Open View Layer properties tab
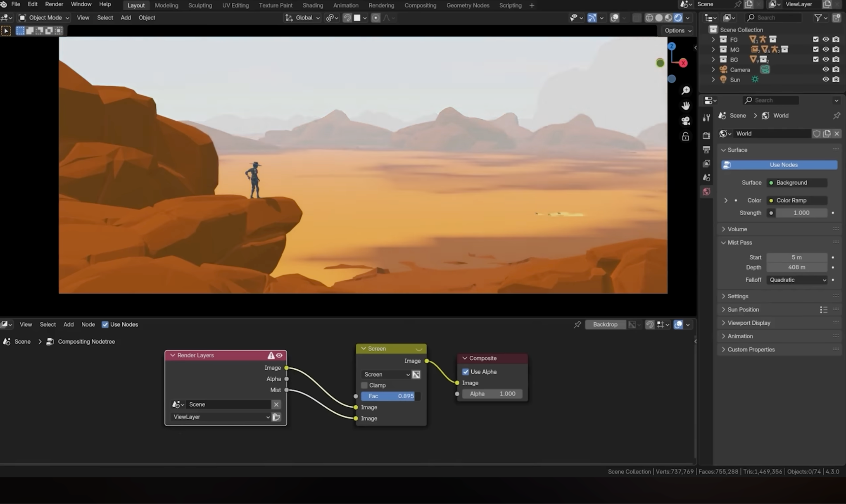The height and width of the screenshot is (504, 846). click(706, 164)
